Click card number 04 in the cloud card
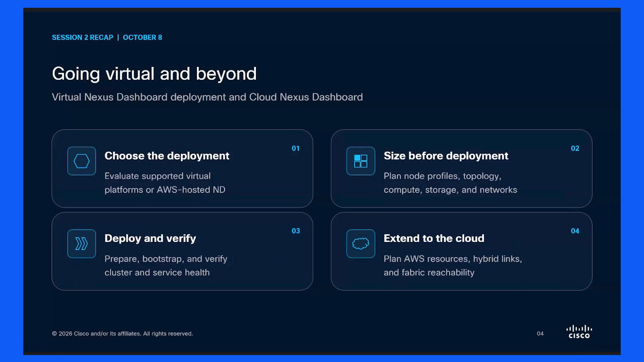644x362 pixels. point(575,231)
